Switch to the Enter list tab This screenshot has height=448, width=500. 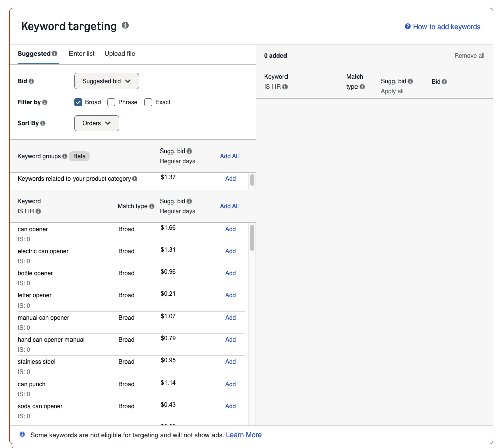(x=82, y=54)
